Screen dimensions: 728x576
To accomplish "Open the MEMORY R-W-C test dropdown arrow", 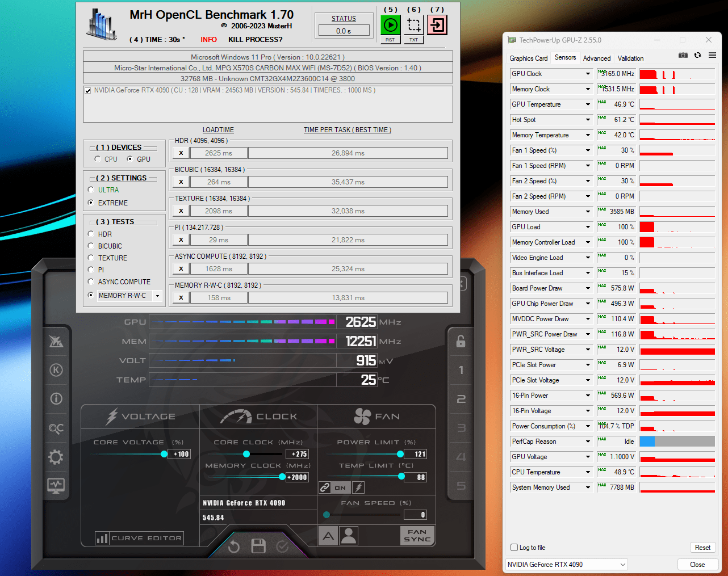I will click(157, 296).
